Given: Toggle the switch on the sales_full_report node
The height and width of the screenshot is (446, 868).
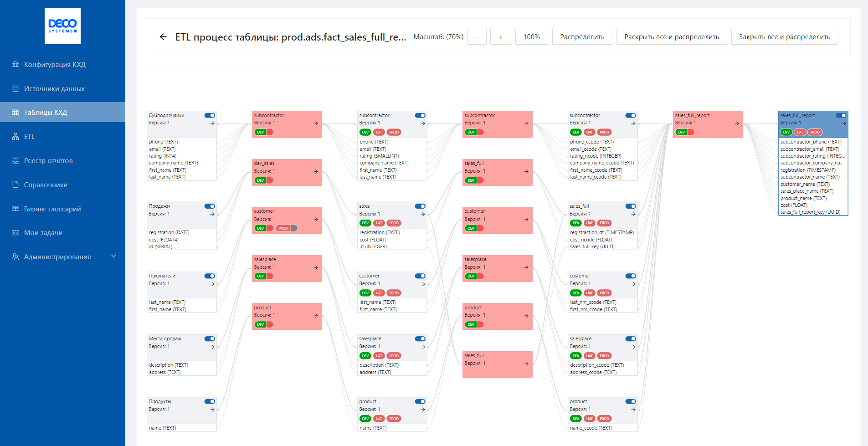Looking at the screenshot, I should (x=841, y=115).
